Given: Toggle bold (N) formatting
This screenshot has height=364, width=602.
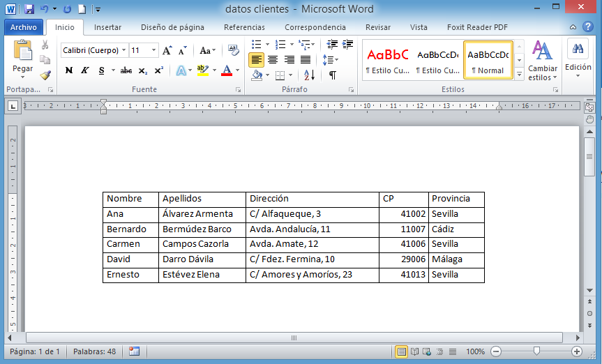Looking at the screenshot, I should tap(69, 70).
